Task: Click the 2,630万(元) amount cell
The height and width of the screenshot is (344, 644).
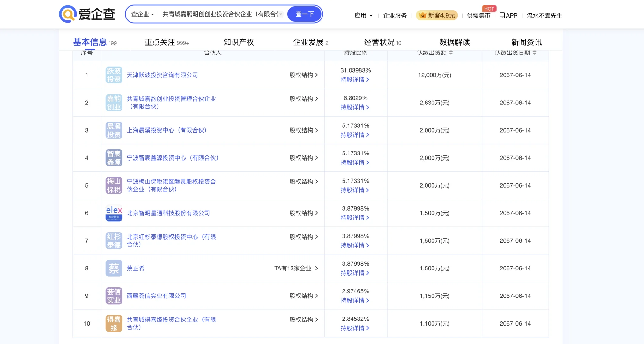Action: [x=434, y=103]
